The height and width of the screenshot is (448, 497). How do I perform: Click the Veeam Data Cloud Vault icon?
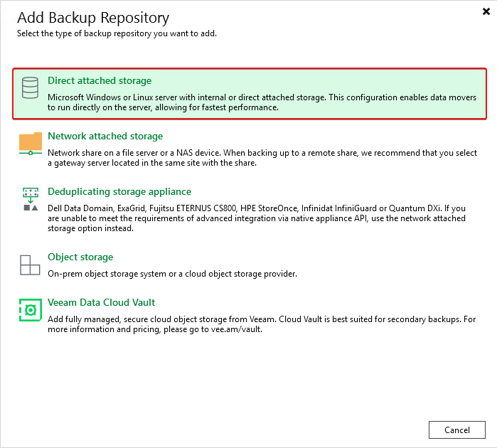30,310
